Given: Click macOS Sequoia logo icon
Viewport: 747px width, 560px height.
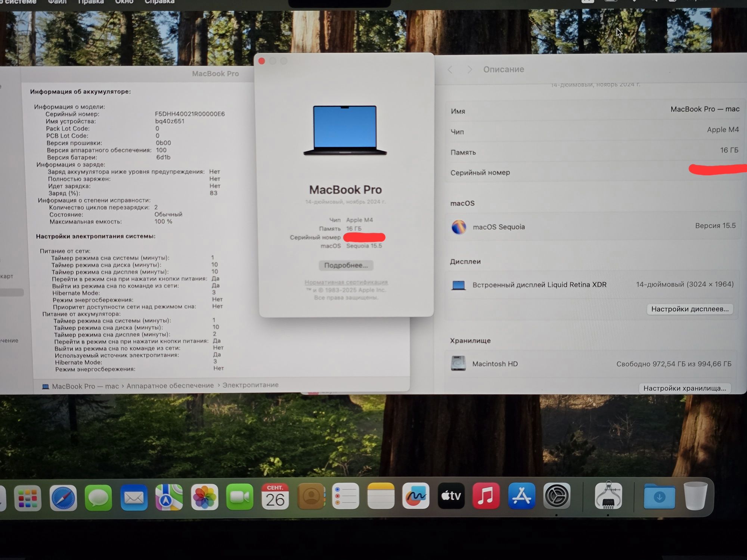Looking at the screenshot, I should pyautogui.click(x=459, y=227).
